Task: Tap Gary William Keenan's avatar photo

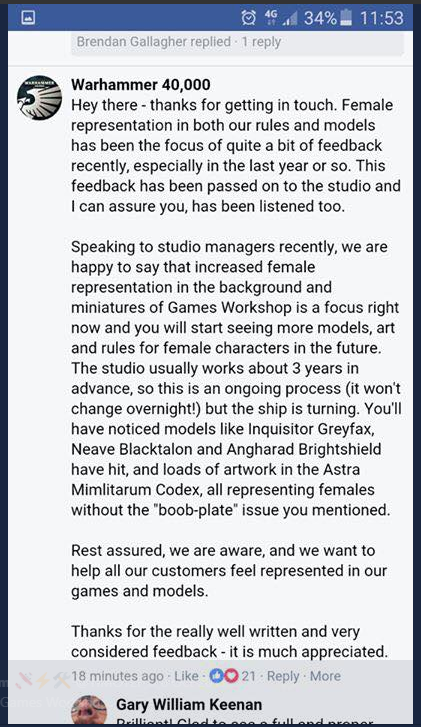Action: pos(89,709)
